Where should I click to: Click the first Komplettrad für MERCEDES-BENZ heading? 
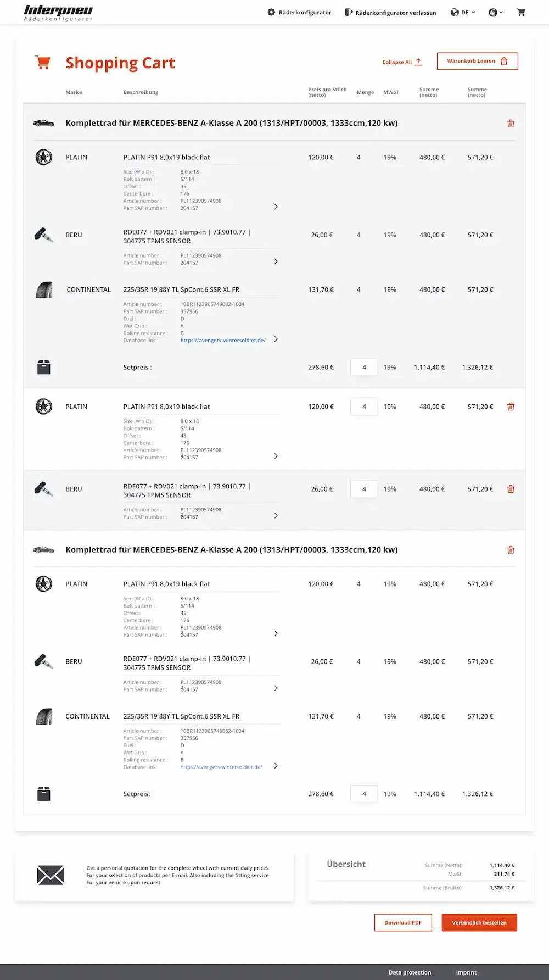point(232,123)
